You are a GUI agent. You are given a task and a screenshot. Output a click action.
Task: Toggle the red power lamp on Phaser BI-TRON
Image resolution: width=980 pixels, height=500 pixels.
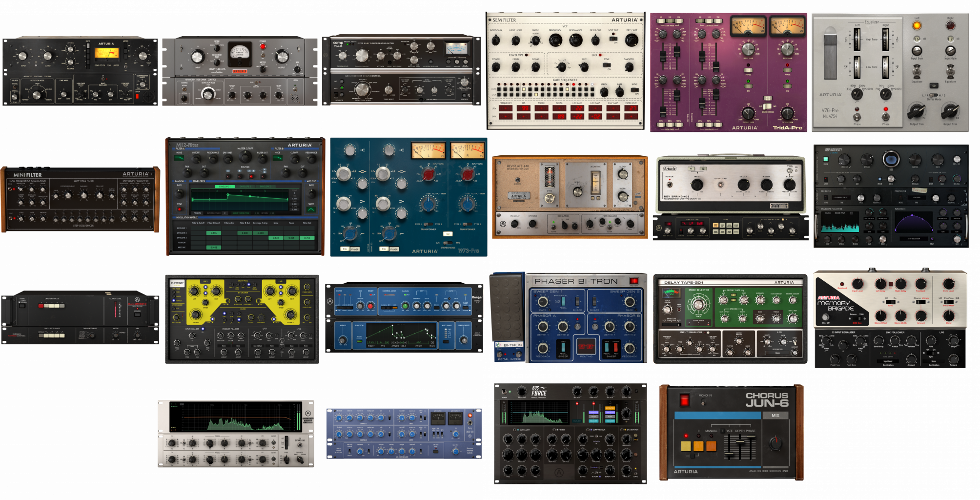coord(634,281)
